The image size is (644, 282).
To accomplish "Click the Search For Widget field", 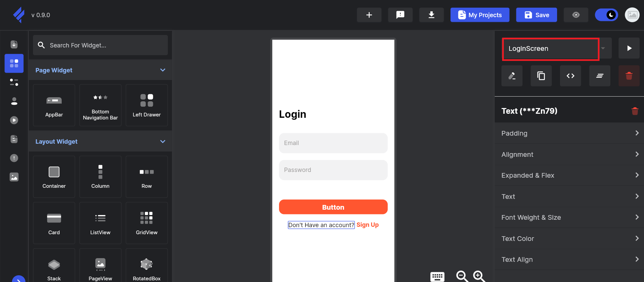I will (x=100, y=45).
